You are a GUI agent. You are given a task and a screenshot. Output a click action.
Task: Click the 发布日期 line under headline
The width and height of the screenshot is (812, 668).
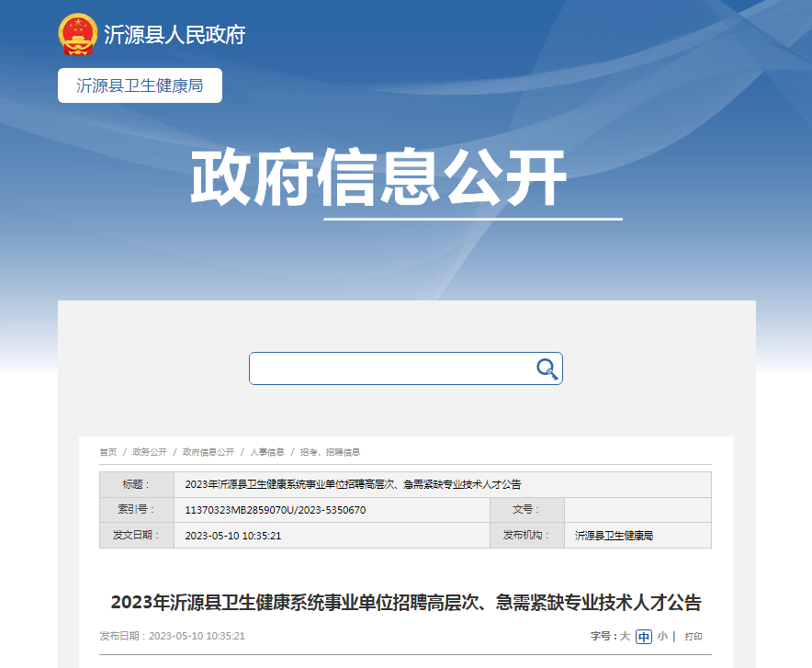point(172,636)
